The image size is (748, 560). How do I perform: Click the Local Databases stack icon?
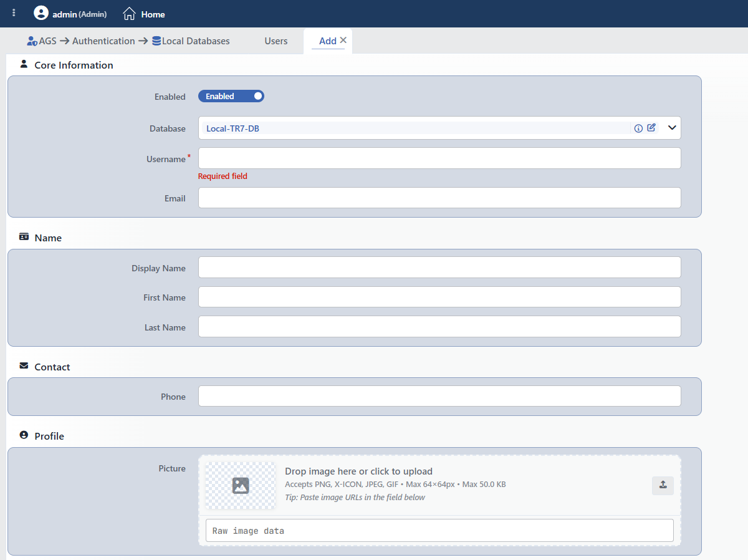pyautogui.click(x=156, y=41)
